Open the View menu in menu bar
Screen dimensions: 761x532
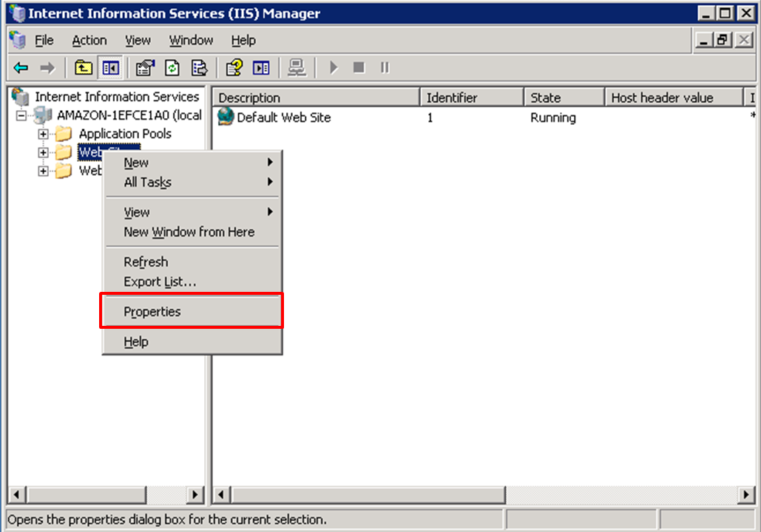[138, 40]
